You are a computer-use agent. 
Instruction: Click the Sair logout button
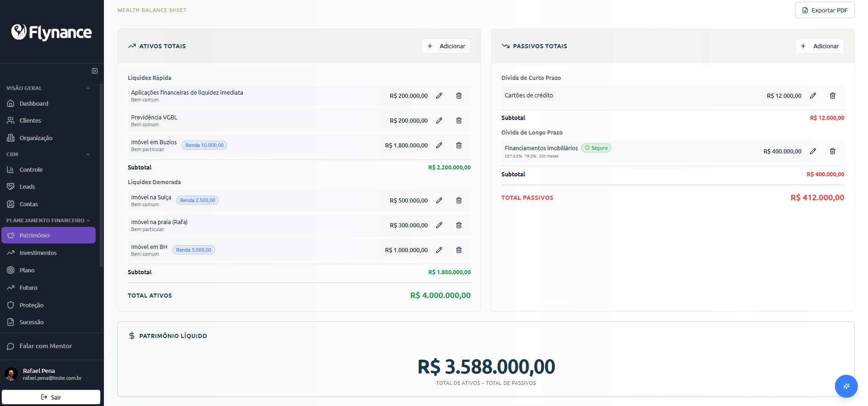[x=51, y=397]
